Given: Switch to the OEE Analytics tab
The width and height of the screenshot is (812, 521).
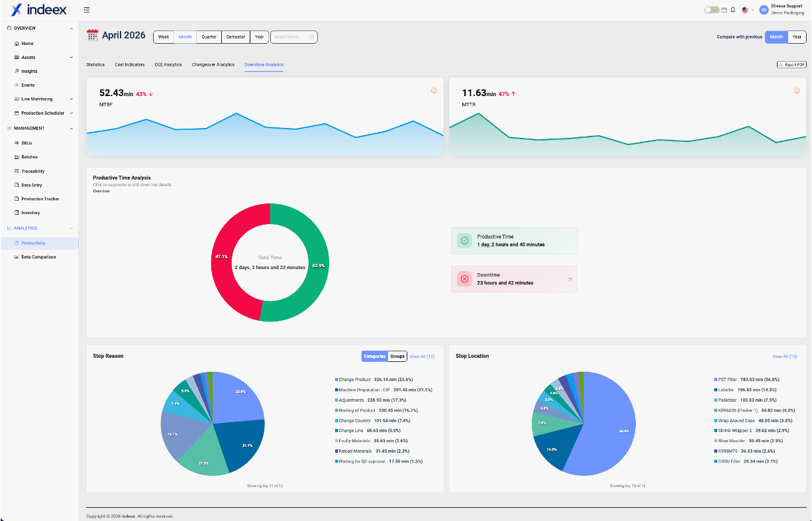Looking at the screenshot, I should (x=168, y=65).
